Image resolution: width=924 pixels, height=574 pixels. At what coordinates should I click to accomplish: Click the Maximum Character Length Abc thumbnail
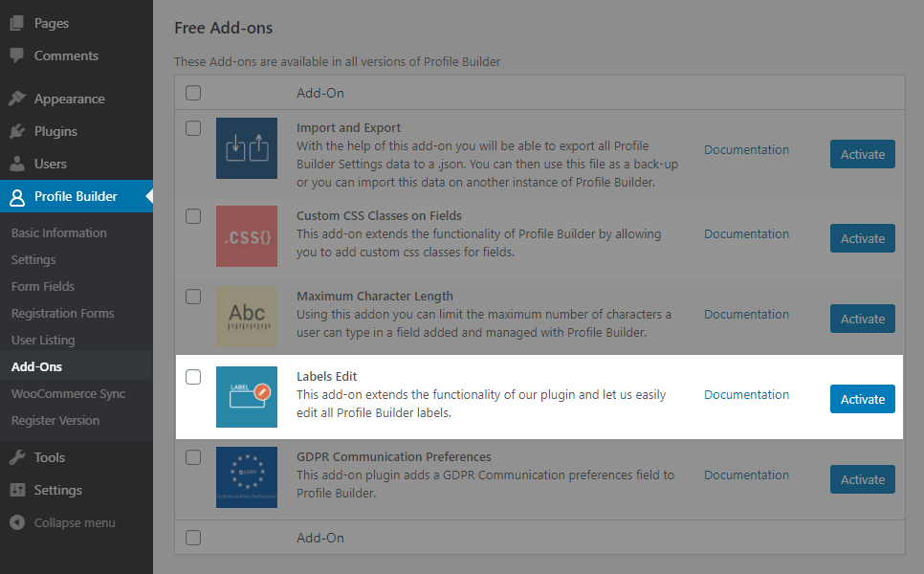point(247,317)
